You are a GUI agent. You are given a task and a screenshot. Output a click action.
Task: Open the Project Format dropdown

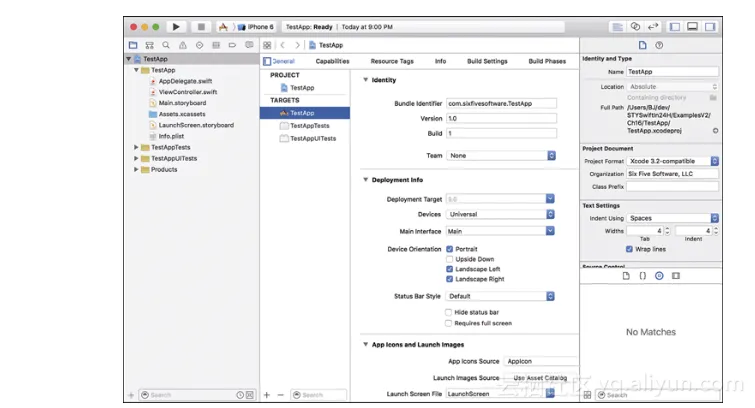pos(673,161)
